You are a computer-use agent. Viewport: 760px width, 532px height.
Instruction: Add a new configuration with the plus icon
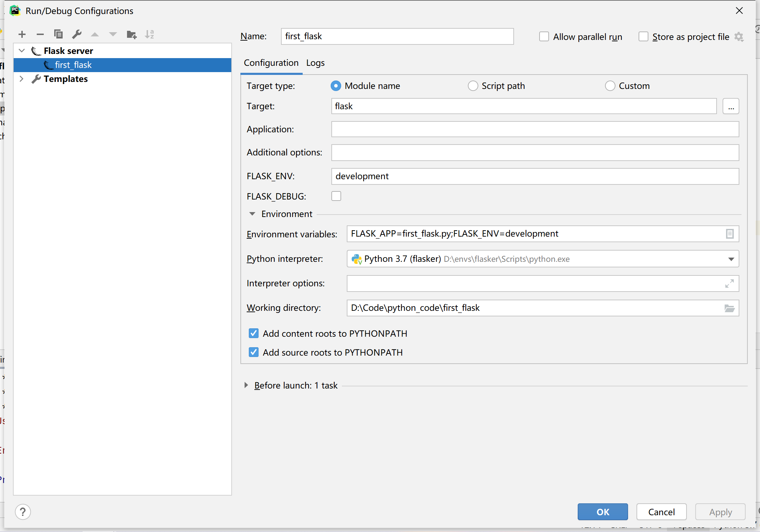22,34
